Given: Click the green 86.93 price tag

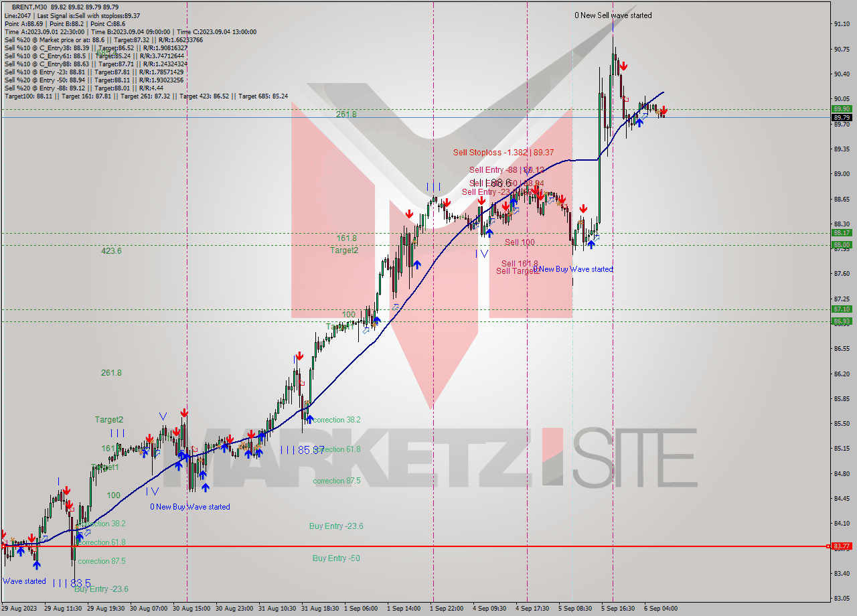Looking at the screenshot, I should 842,321.
